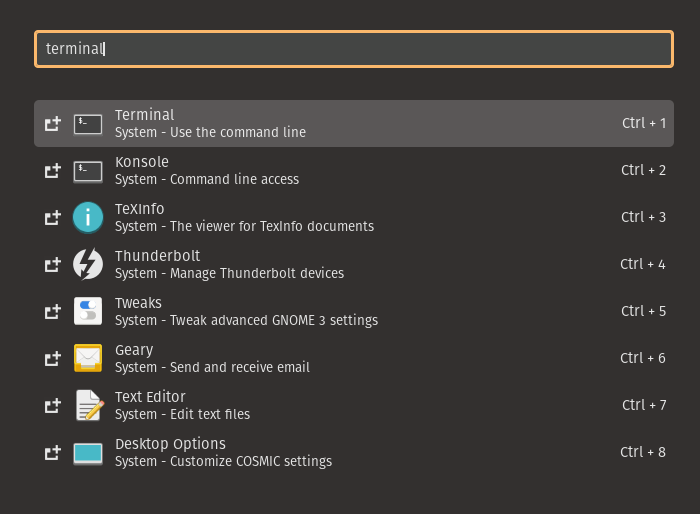The height and width of the screenshot is (514, 700).
Task: Click the launch arrow icon beside Thunderbolt
Action: (53, 265)
